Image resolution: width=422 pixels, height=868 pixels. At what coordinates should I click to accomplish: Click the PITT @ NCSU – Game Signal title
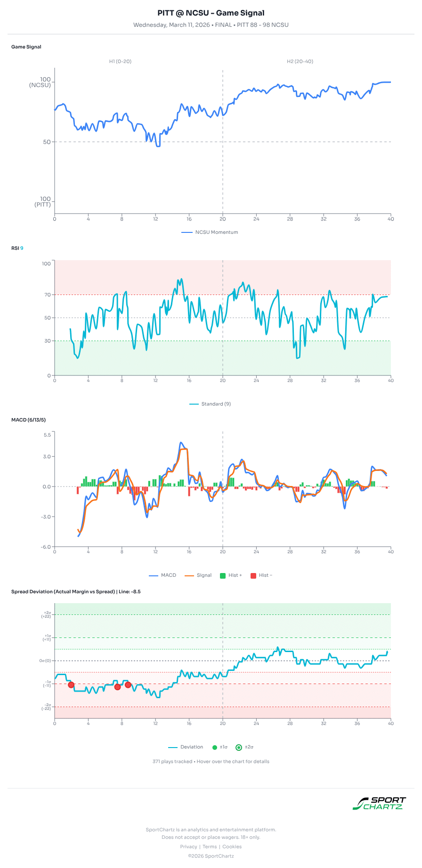click(x=211, y=13)
